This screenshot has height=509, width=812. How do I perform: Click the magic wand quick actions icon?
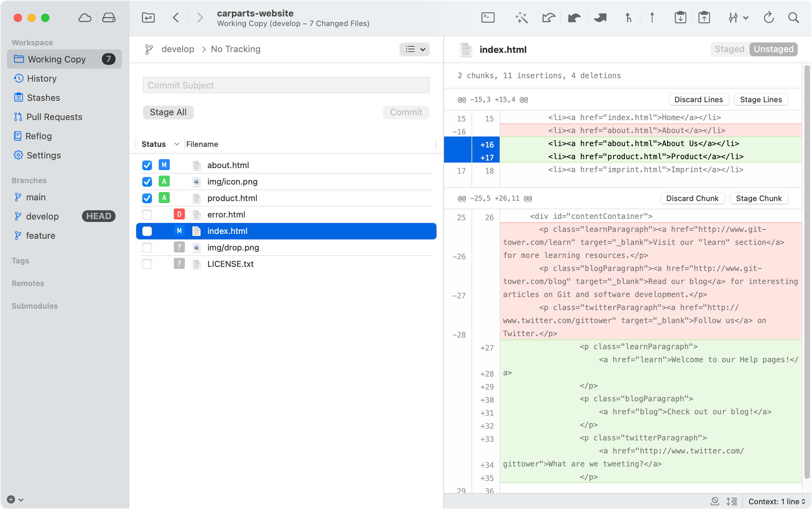coord(521,17)
